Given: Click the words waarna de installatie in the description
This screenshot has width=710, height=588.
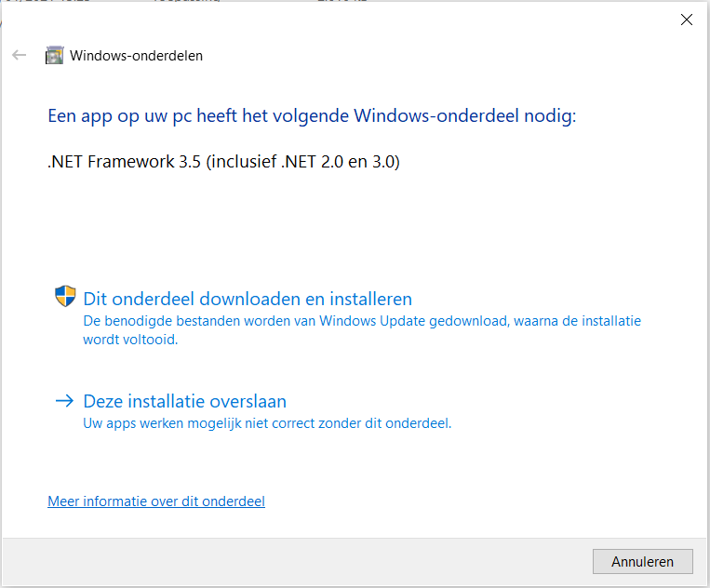Looking at the screenshot, I should tap(577, 321).
